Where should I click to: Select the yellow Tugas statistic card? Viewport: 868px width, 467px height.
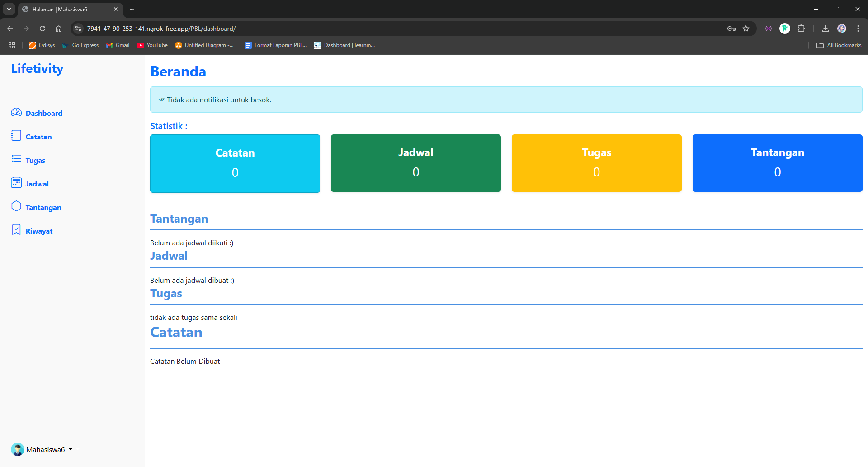(x=596, y=163)
